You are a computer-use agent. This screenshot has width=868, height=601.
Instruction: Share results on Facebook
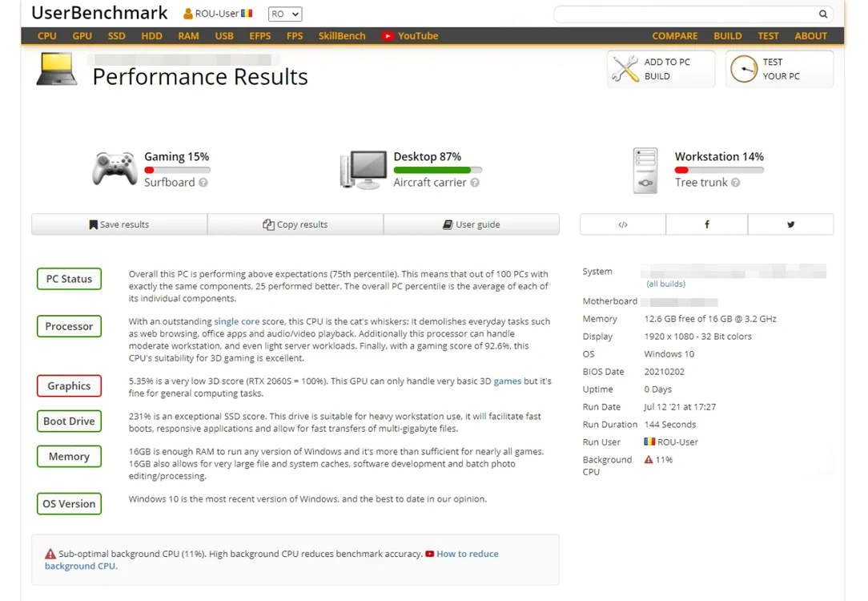pos(707,224)
